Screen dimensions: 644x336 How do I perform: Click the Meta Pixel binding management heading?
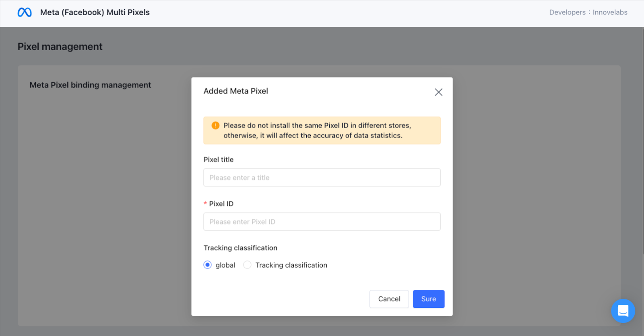coord(90,85)
